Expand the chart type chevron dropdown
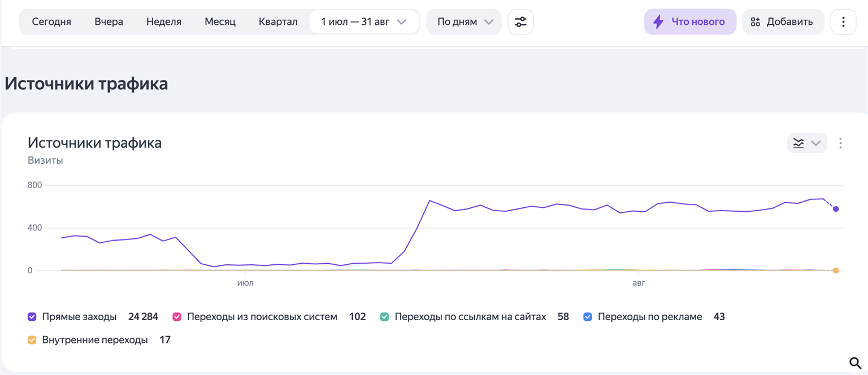The image size is (868, 375). [x=815, y=143]
